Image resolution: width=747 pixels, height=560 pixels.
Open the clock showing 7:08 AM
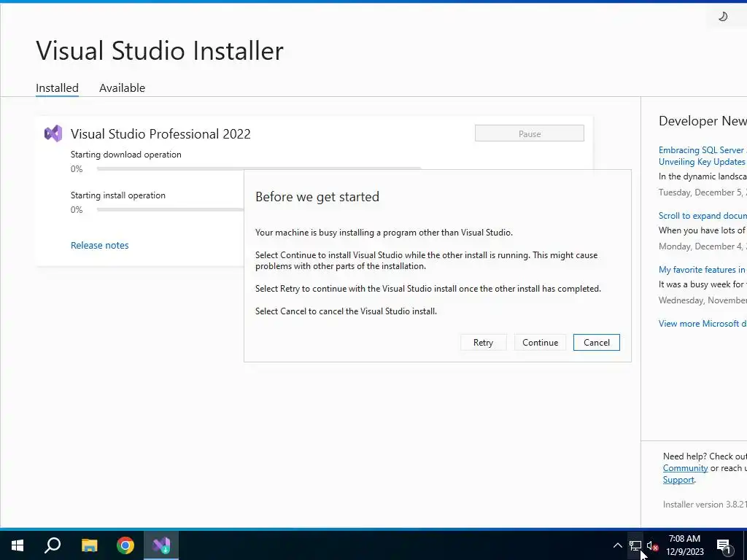click(684, 545)
